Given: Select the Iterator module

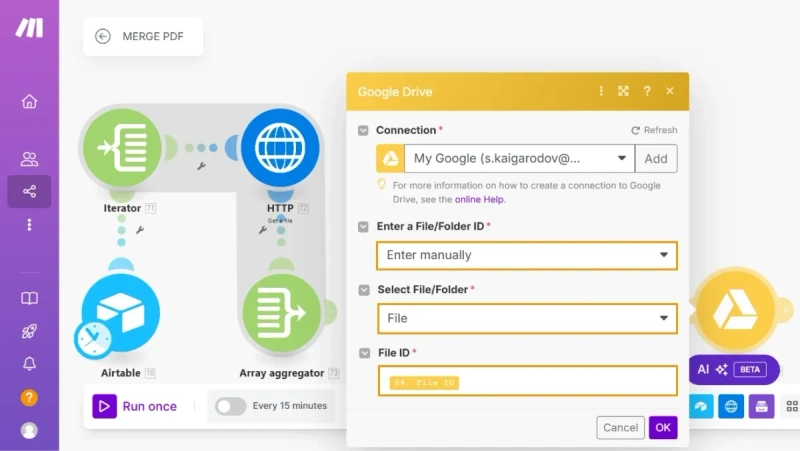Looking at the screenshot, I should (x=122, y=148).
